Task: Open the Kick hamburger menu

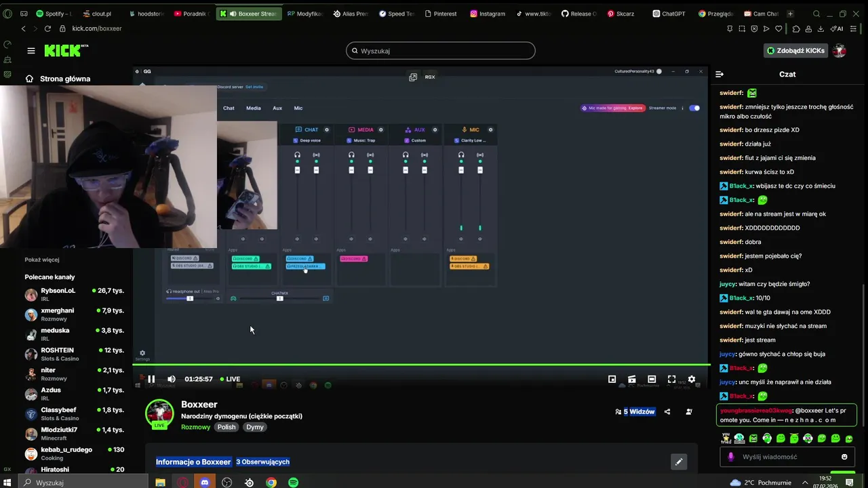Action: pyautogui.click(x=31, y=51)
